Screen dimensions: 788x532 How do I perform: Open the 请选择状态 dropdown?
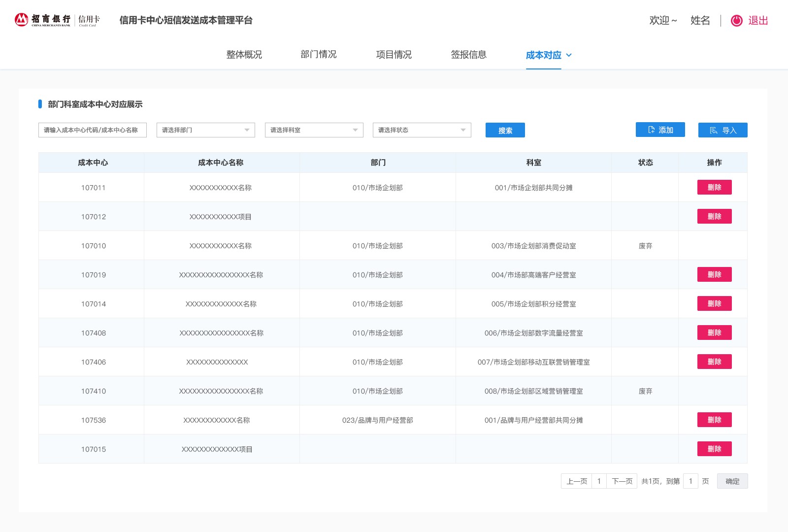[x=422, y=130]
